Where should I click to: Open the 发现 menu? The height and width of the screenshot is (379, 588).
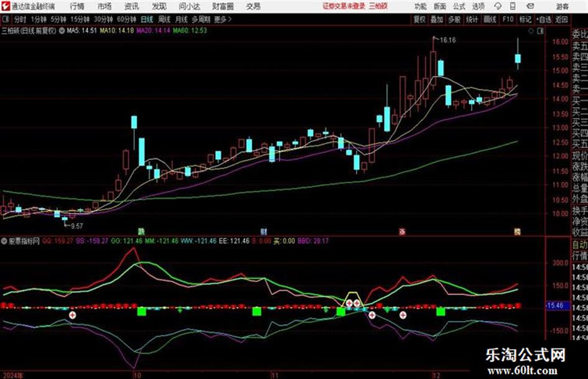pyautogui.click(x=159, y=6)
